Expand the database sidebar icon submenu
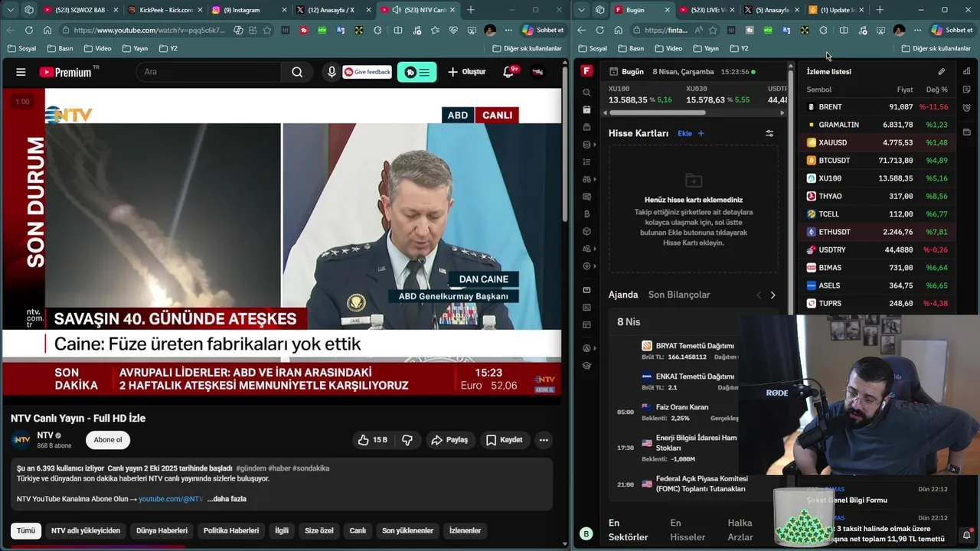 [594, 145]
